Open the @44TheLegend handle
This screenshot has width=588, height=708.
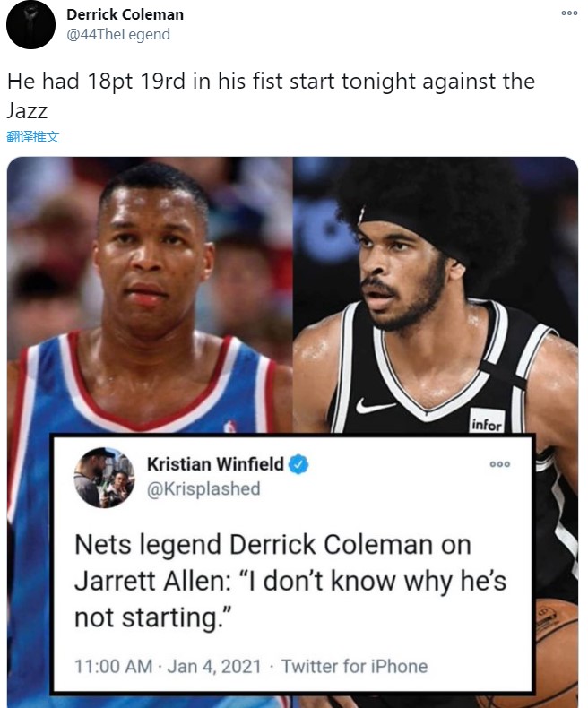(118, 34)
